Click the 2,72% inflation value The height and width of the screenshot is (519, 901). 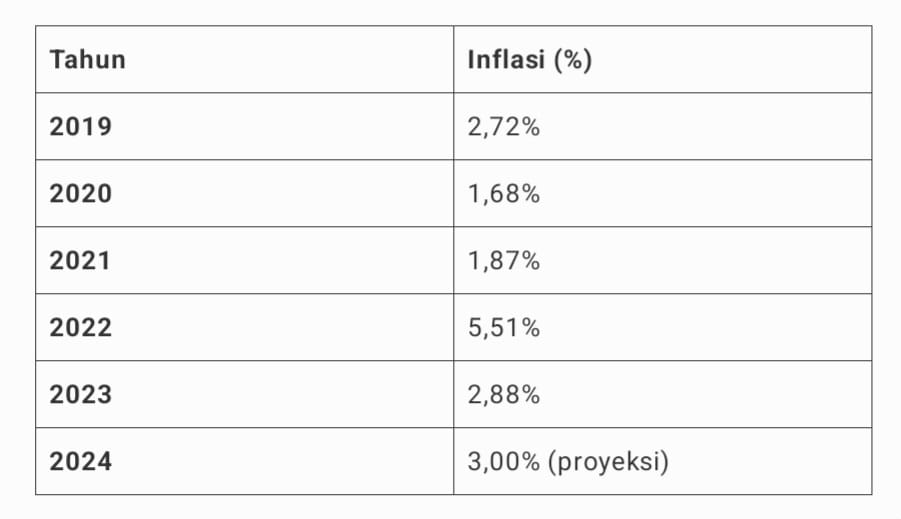coord(504,127)
